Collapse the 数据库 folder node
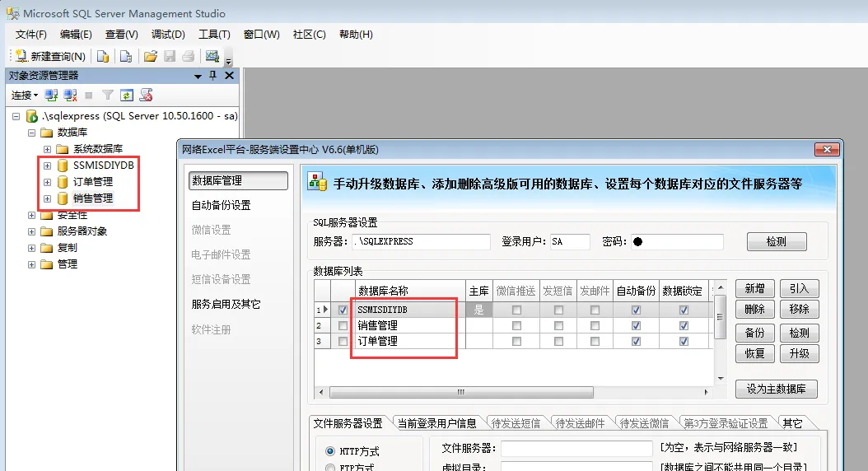Screen dimensions: 868x471 click(31, 133)
